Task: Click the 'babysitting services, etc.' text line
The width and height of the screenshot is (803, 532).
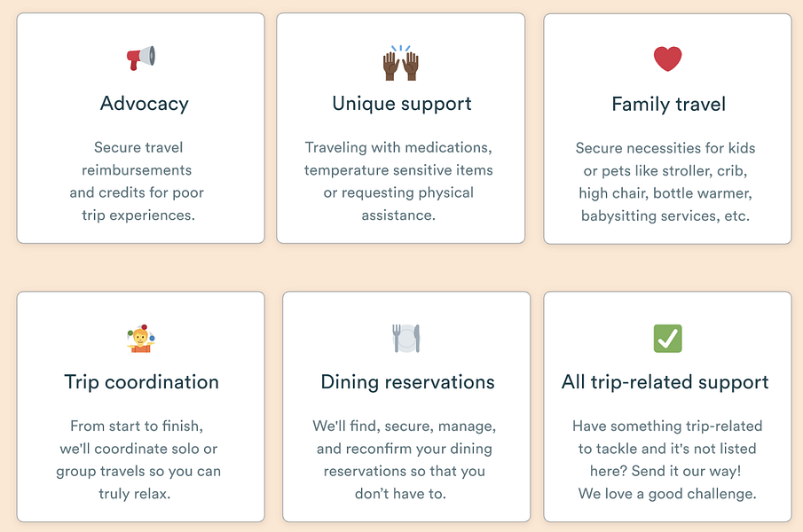Action: (x=665, y=215)
